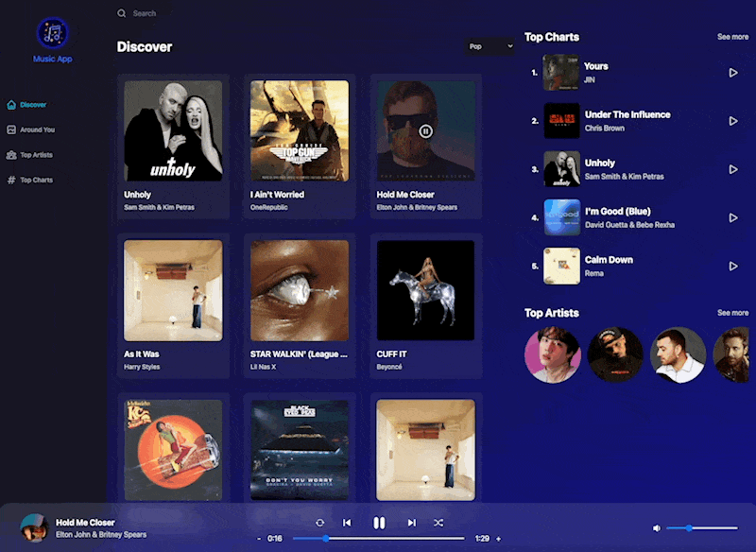Image resolution: width=756 pixels, height=552 pixels.
Task: Select the KC orange circle album cover
Action: click(x=173, y=450)
